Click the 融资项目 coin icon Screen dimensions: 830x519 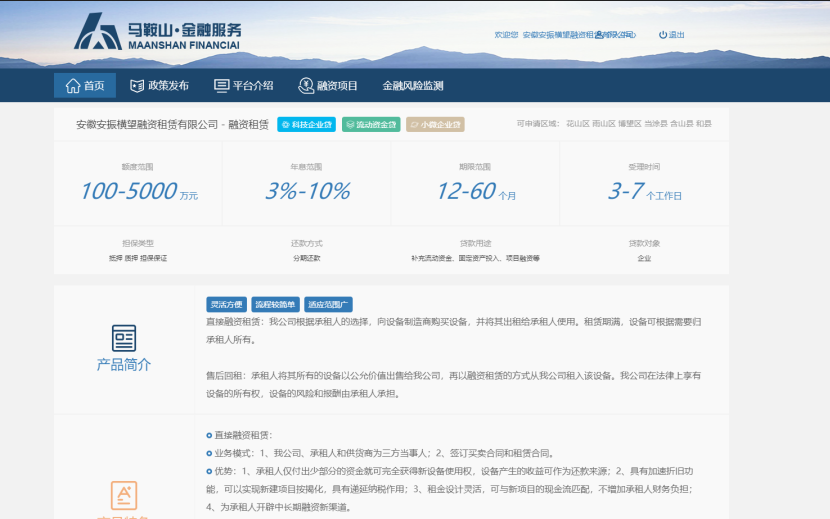coord(305,85)
